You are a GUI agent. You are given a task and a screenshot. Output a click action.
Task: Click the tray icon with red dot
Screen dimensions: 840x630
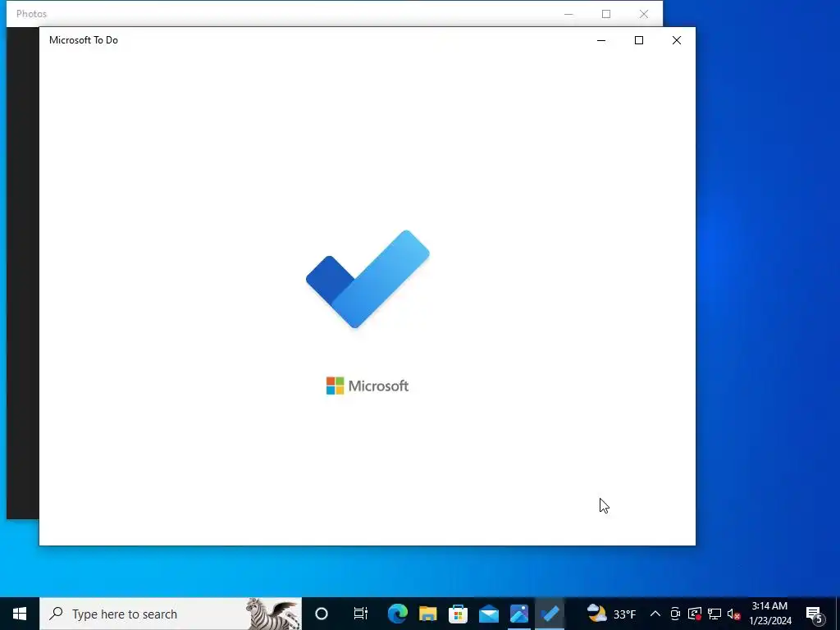point(695,614)
